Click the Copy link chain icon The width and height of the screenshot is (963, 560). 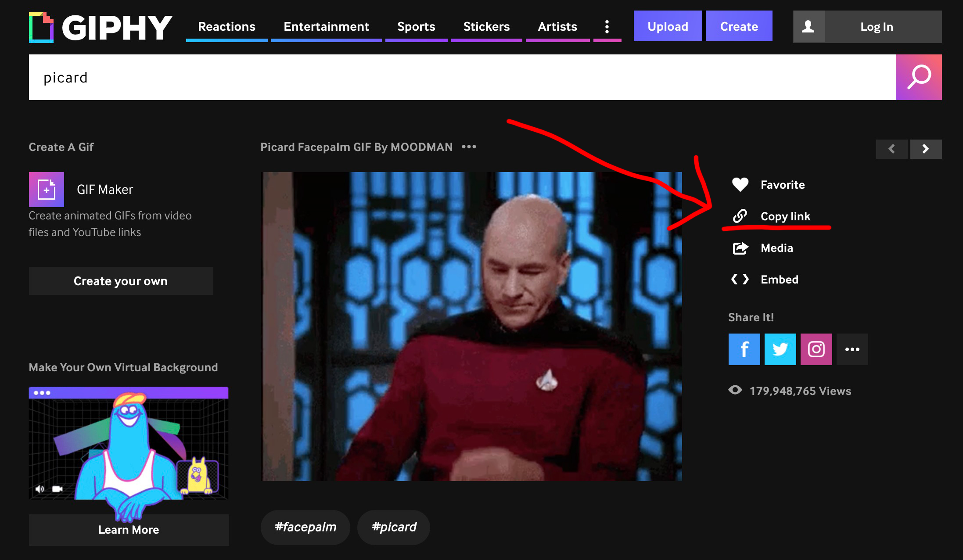coord(740,216)
